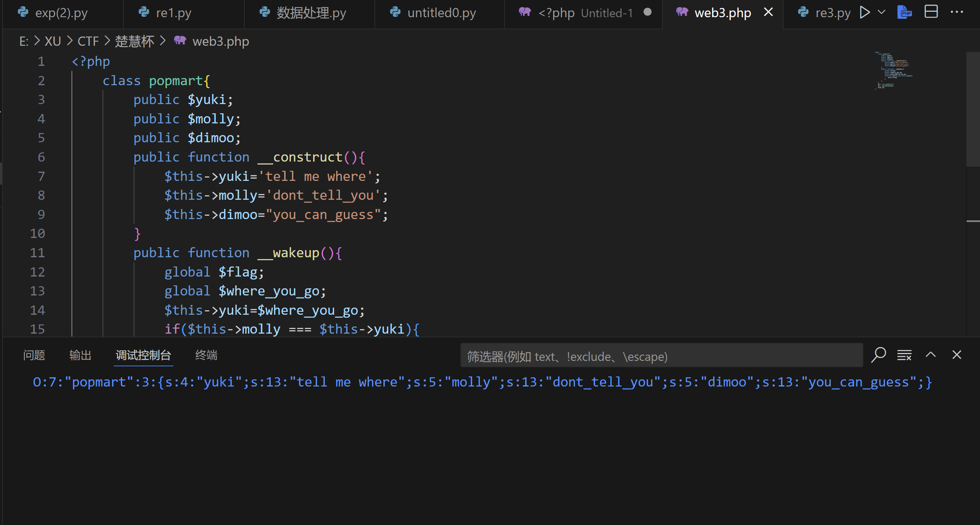Image resolution: width=980 pixels, height=525 pixels.
Task: Click the $yuki property on line 3
Action: click(x=207, y=99)
